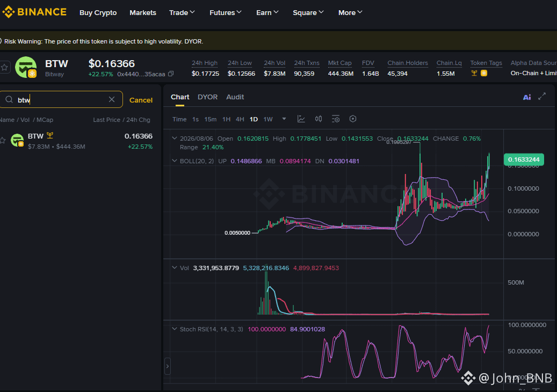Click the alpha badge next to BTW result
Image resolution: width=557 pixels, height=392 pixels.
coord(50,136)
